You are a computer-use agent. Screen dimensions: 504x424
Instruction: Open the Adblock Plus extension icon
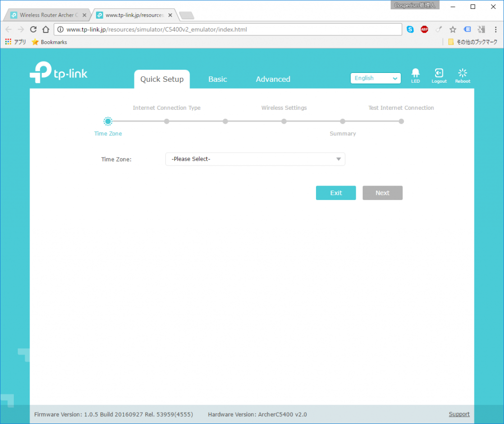pyautogui.click(x=424, y=29)
